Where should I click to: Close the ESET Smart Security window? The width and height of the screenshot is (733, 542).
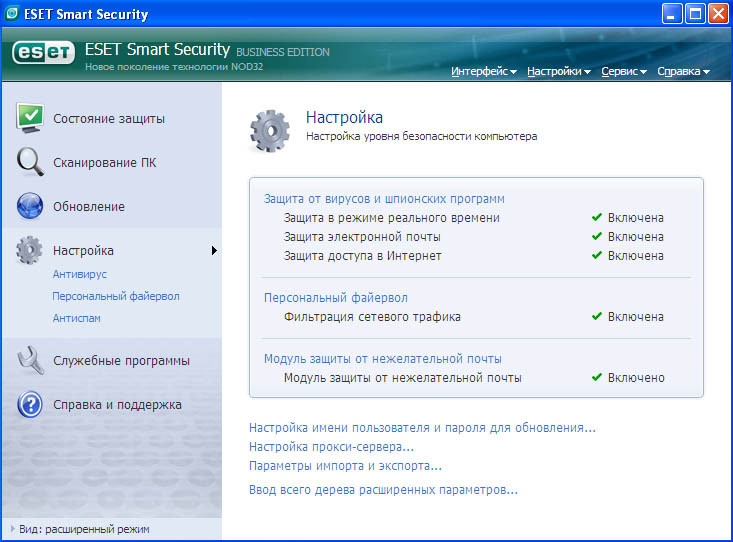pyautogui.click(x=719, y=14)
